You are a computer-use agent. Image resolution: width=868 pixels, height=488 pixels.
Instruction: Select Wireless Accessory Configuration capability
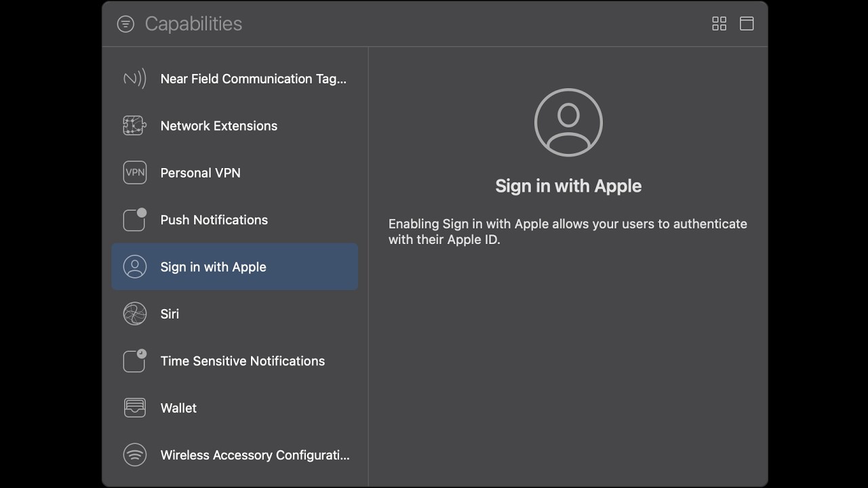pos(235,455)
